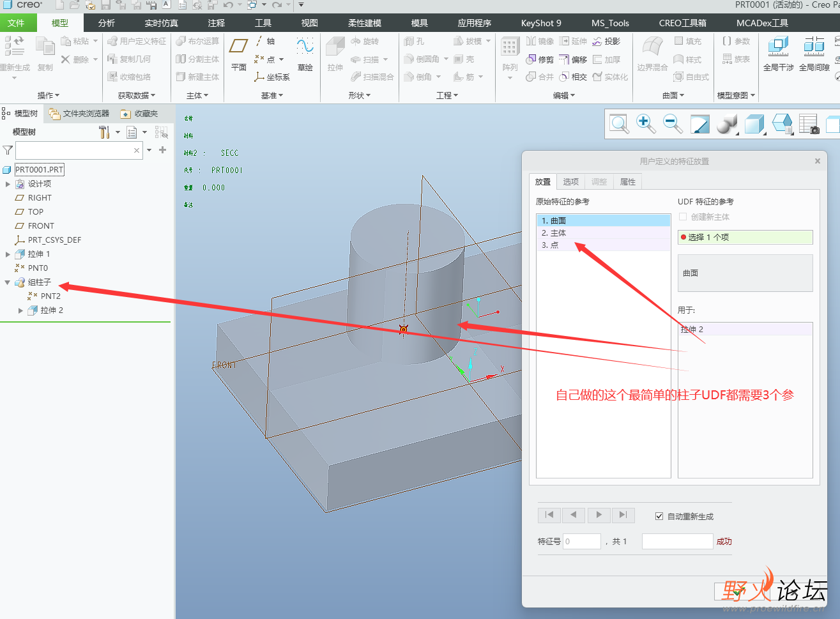Click the 扫描混合 swept blend tool

(372, 77)
